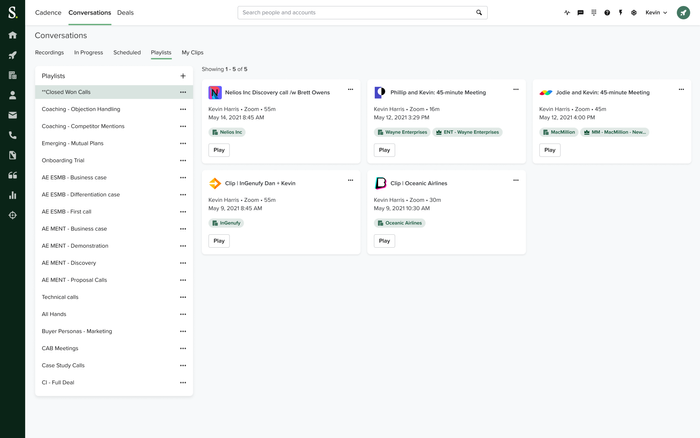Play the Clip Oceanic Airlines recording
This screenshot has height=438, width=700.
(384, 241)
